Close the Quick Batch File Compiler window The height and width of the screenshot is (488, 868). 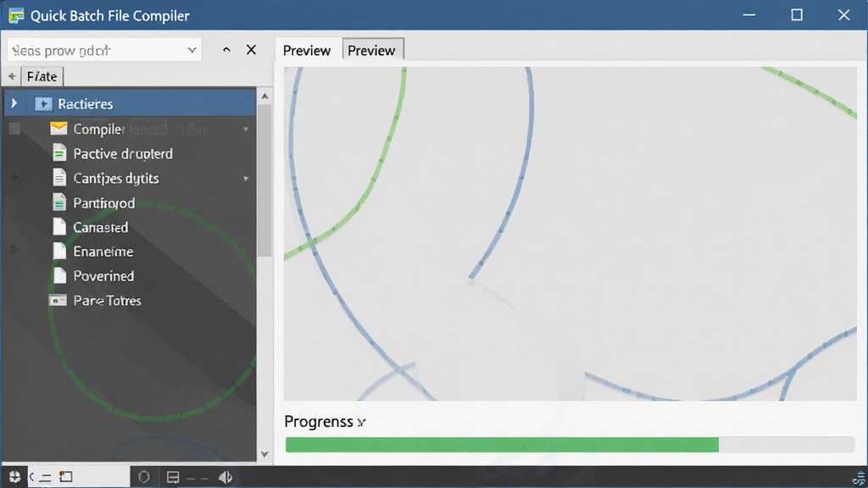click(843, 15)
